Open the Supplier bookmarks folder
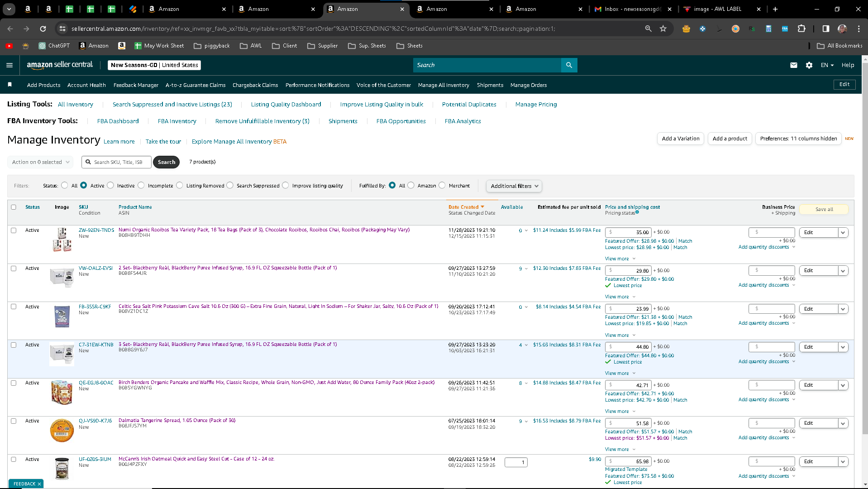Viewport: 868px width, 489px height. point(322,46)
